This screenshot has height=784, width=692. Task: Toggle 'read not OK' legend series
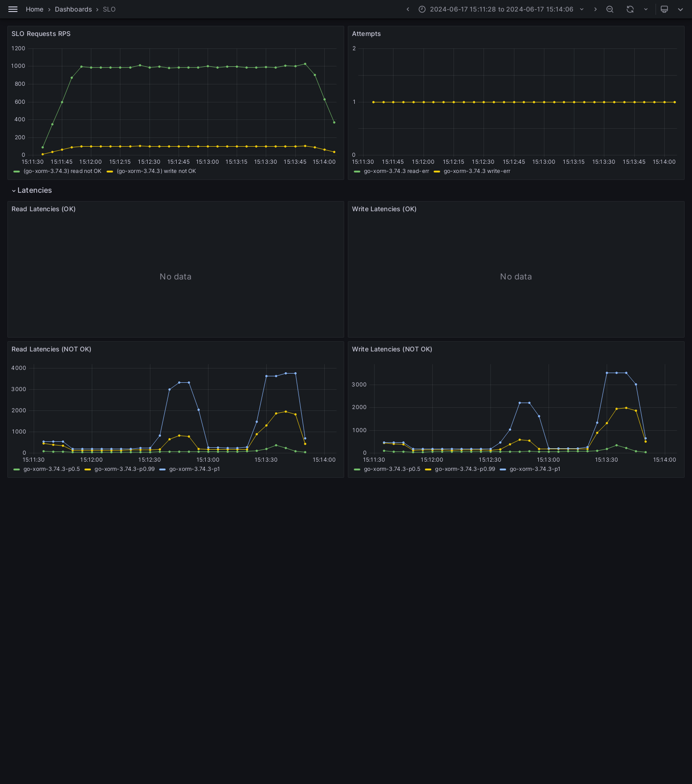(x=62, y=171)
